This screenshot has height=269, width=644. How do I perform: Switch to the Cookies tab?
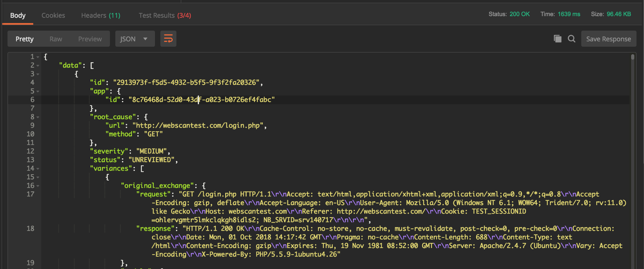pos(53,15)
